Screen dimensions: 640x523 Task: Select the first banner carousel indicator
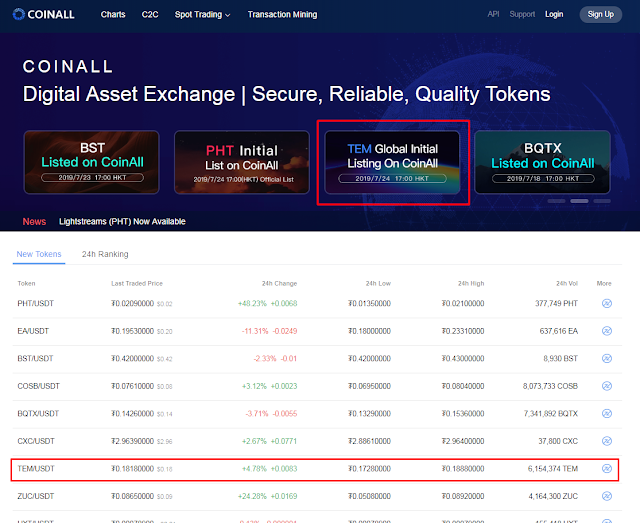[556, 201]
